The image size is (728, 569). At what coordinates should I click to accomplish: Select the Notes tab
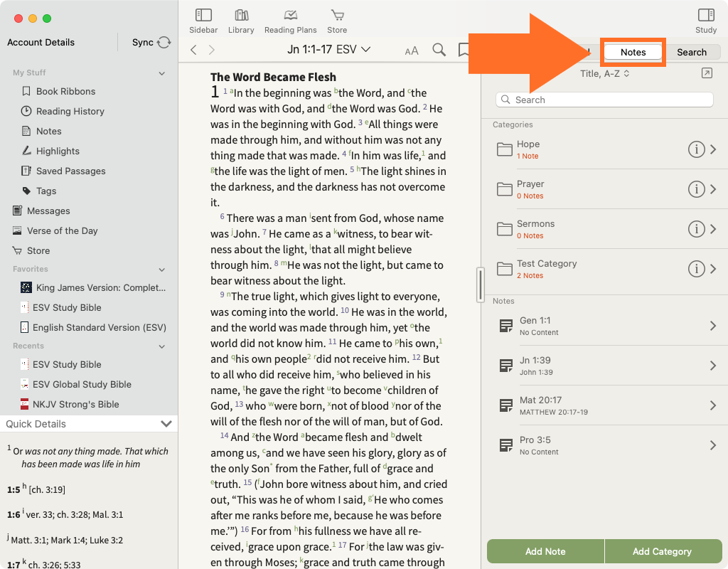point(633,52)
